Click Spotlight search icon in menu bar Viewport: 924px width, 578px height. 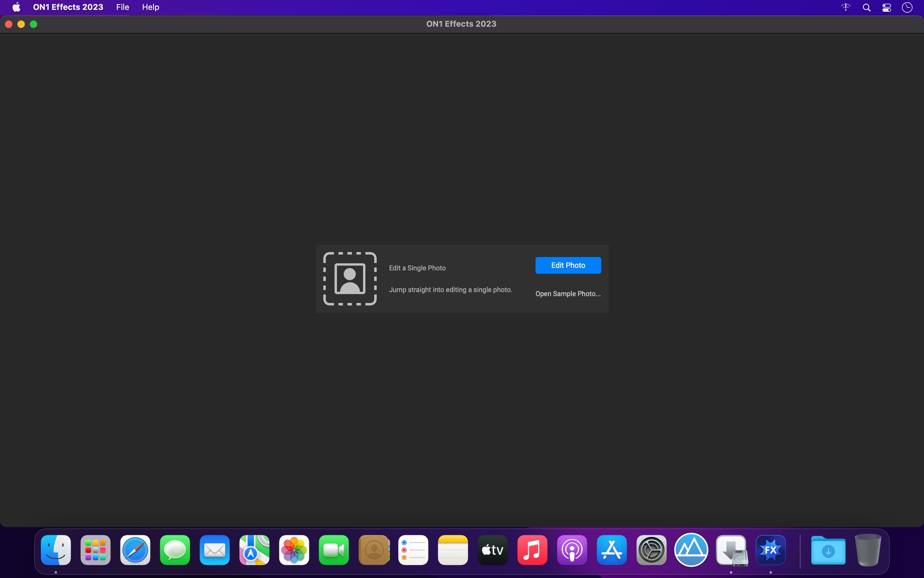tap(866, 8)
